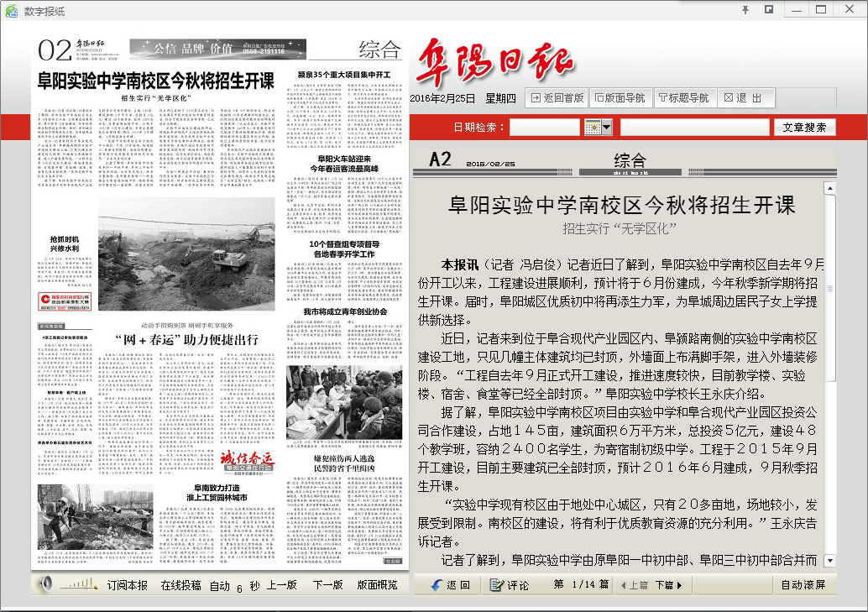Open 标题导航 headline navigation
The height and width of the screenshot is (612, 868).
pos(683,98)
